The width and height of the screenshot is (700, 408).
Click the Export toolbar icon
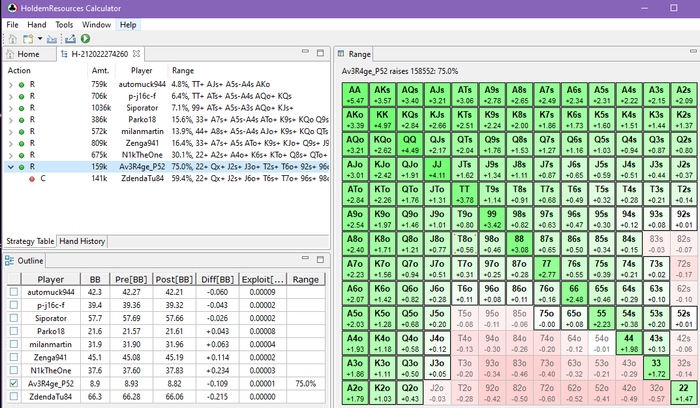tap(70, 39)
